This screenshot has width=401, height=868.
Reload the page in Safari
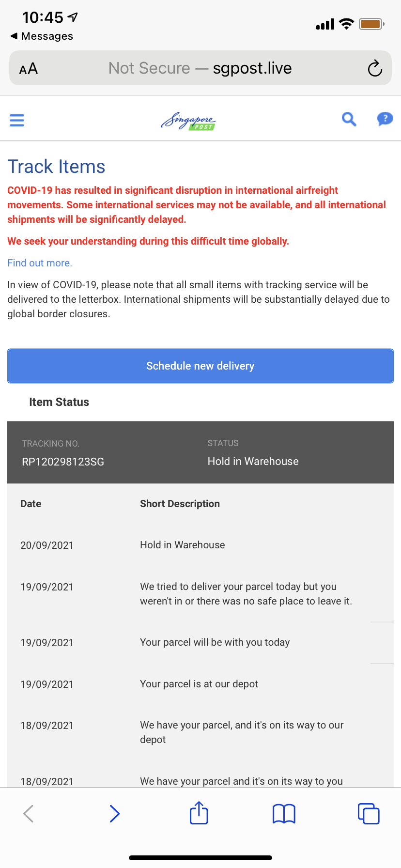374,68
